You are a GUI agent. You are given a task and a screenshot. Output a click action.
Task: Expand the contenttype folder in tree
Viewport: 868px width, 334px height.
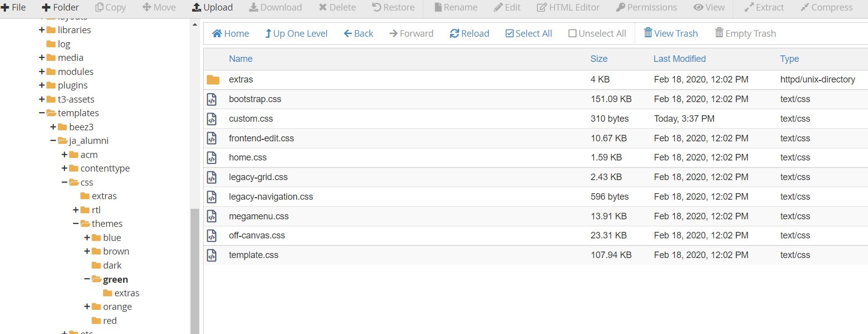tap(64, 169)
